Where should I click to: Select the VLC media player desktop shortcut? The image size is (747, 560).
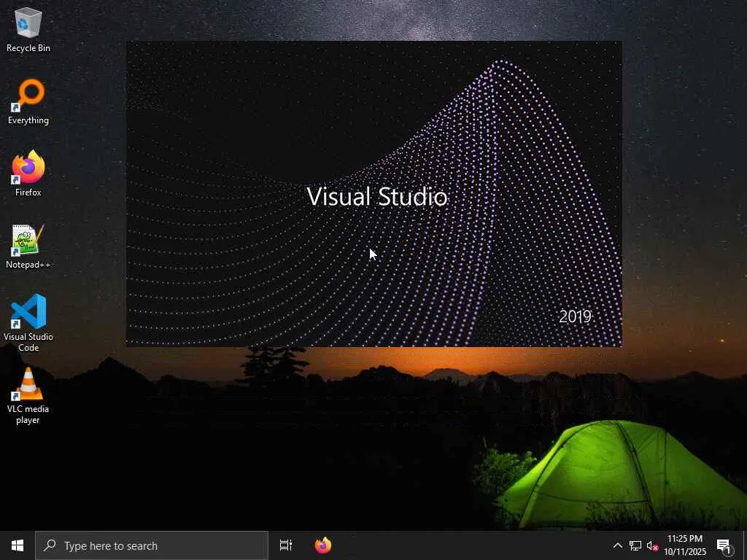pyautogui.click(x=28, y=395)
